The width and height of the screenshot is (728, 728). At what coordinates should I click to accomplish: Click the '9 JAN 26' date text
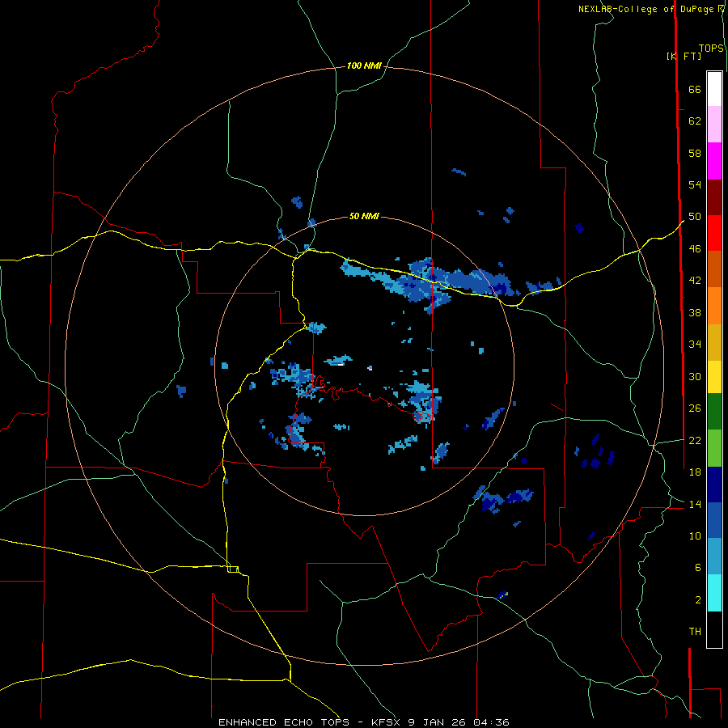[438, 722]
